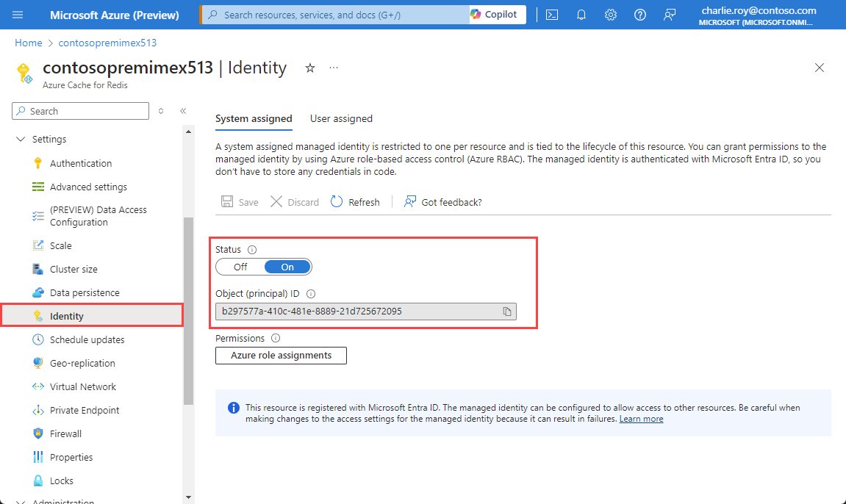Follow the Learn more link

point(641,419)
